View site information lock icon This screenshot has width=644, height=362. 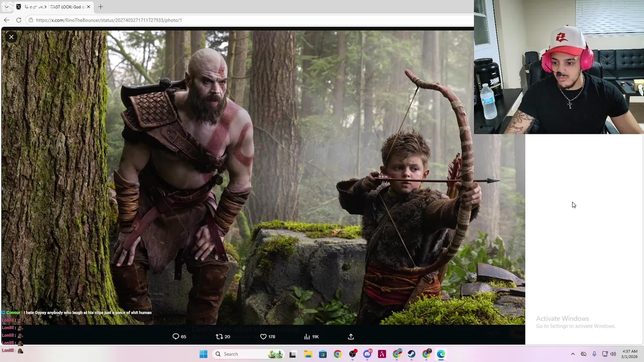click(x=31, y=20)
